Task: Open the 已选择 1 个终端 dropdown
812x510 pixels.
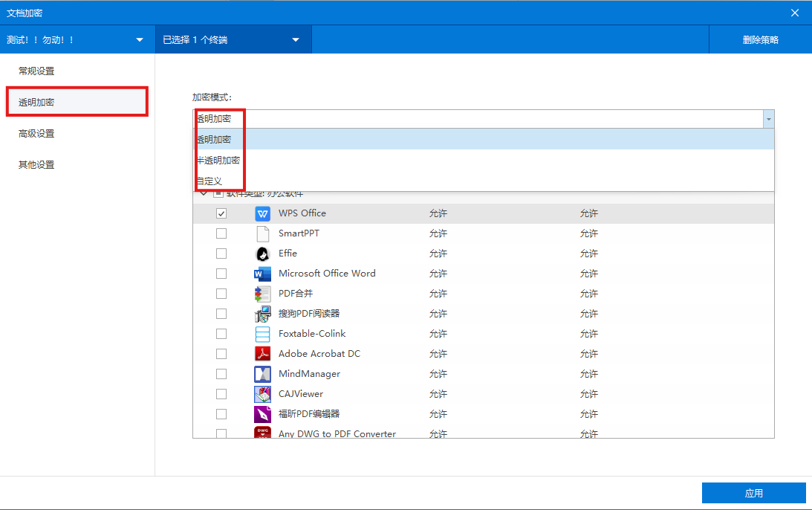Action: pos(296,40)
